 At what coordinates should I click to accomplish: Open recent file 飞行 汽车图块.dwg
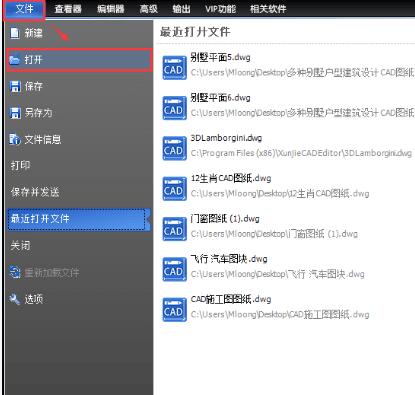click(x=229, y=259)
